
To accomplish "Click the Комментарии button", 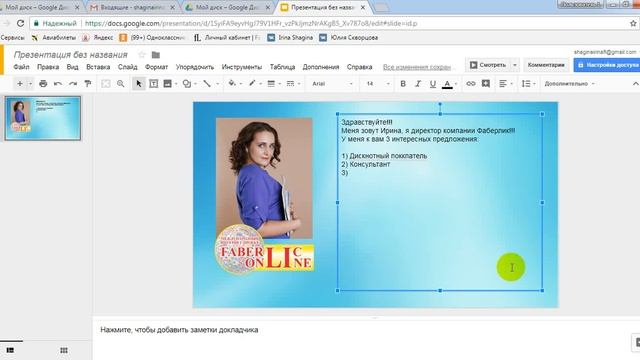I will [x=546, y=65].
